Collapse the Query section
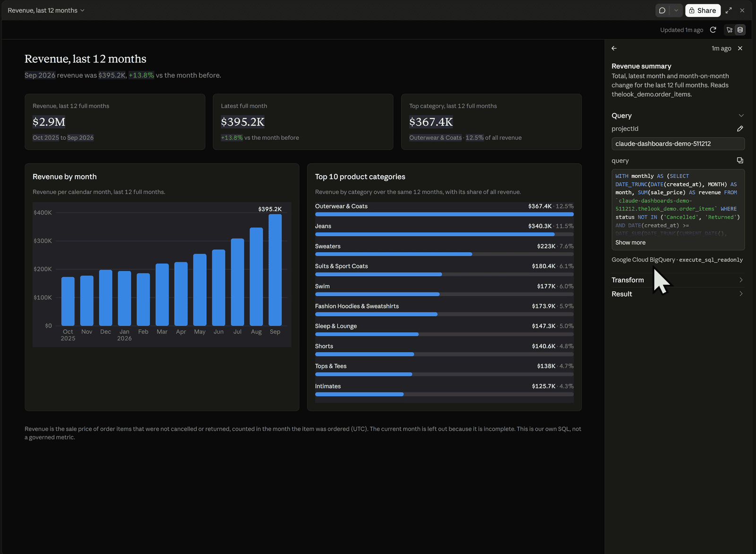Image resolution: width=756 pixels, height=554 pixels. click(741, 116)
